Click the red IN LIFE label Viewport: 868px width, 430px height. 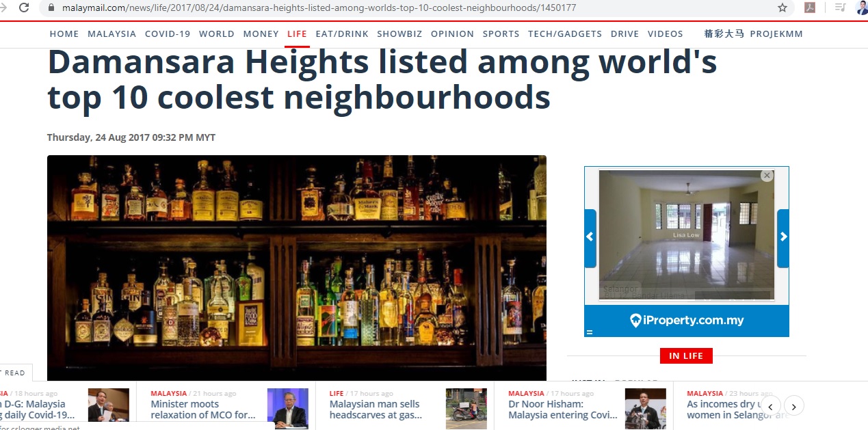tap(686, 355)
